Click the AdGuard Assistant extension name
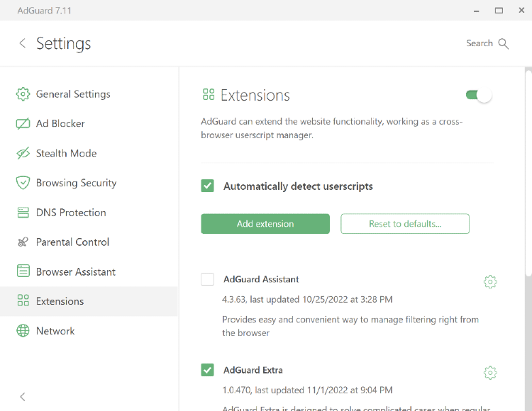The width and height of the screenshot is (532, 411). 261,279
